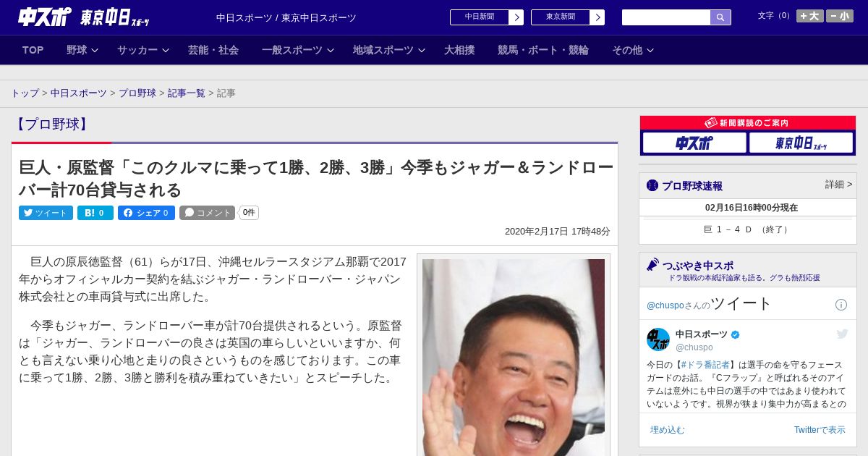
Task: Open the 競馬・ボート・競輪 menu item
Action: (x=543, y=50)
